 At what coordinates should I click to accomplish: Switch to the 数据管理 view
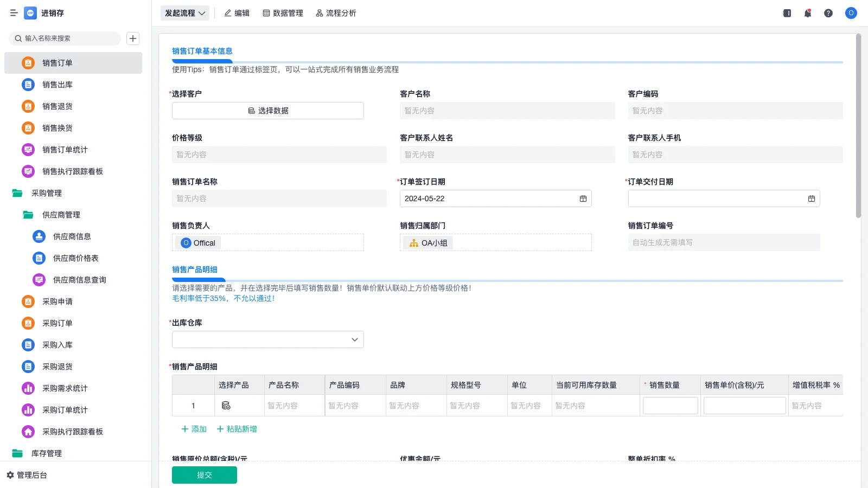point(283,13)
